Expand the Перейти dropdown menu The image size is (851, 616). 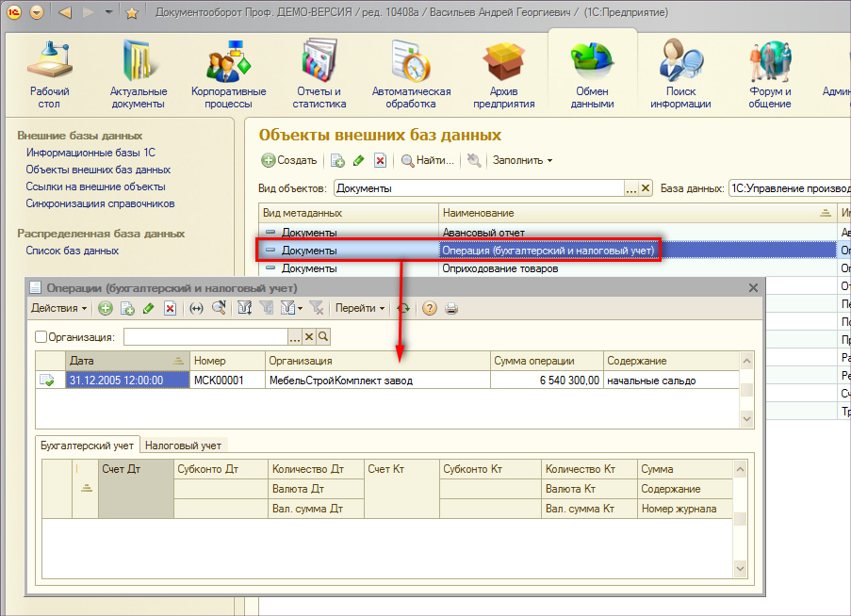(360, 308)
